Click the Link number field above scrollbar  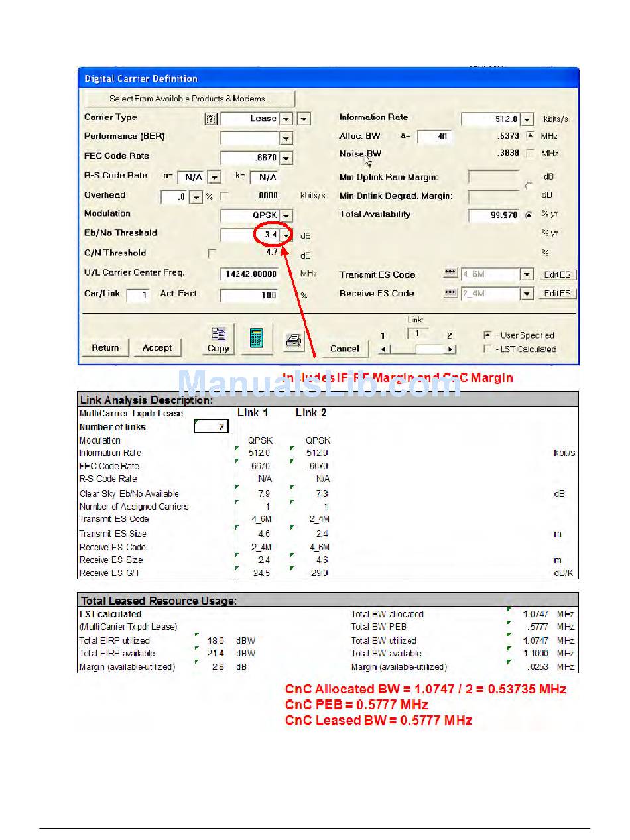(x=417, y=333)
